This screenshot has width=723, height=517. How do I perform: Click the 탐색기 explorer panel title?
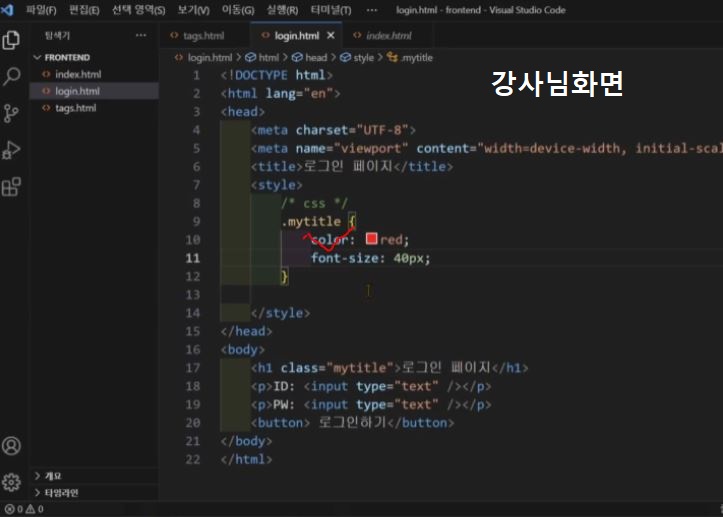(58, 36)
